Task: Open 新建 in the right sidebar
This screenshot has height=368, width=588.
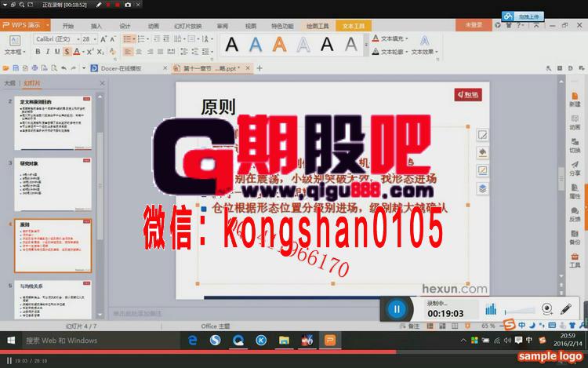Action: click(575, 100)
